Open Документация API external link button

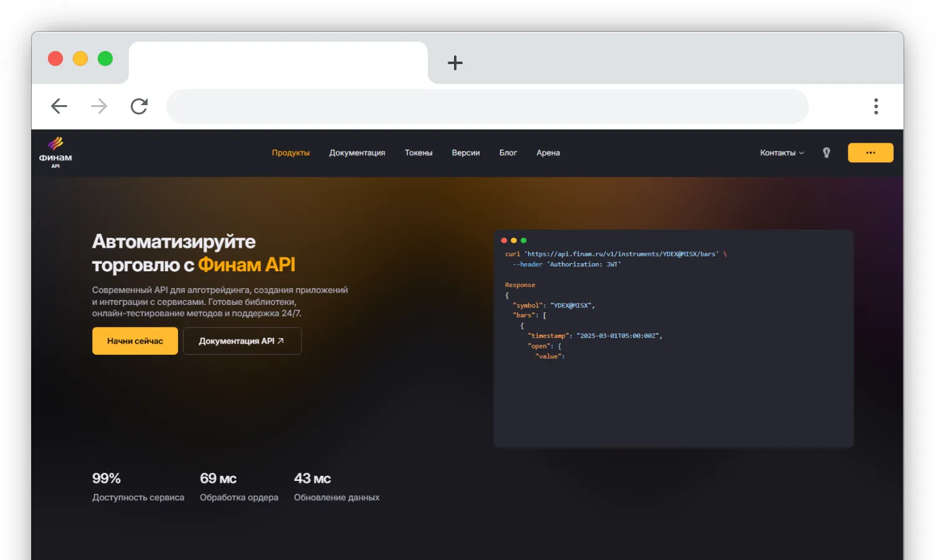[x=242, y=341]
